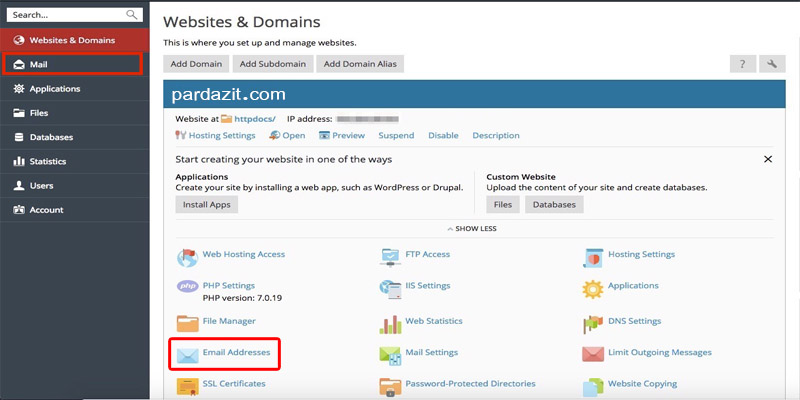Image resolution: width=800 pixels, height=400 pixels.
Task: Click the wrench tools icon button
Action: tap(771, 64)
